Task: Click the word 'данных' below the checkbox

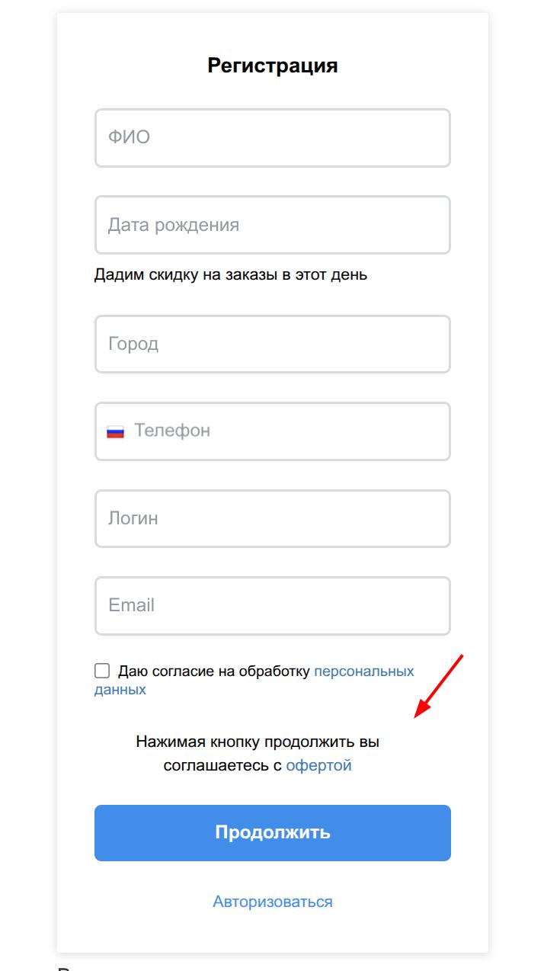Action: coord(120,690)
